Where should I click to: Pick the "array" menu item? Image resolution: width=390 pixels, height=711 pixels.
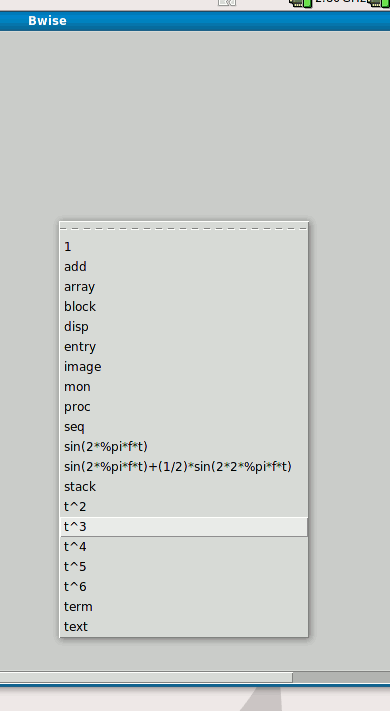click(184, 287)
